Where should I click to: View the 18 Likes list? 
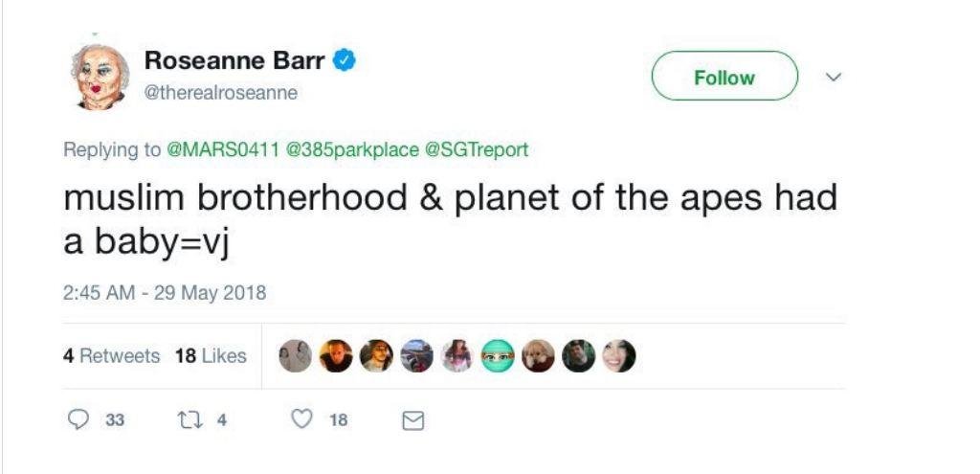click(x=211, y=356)
